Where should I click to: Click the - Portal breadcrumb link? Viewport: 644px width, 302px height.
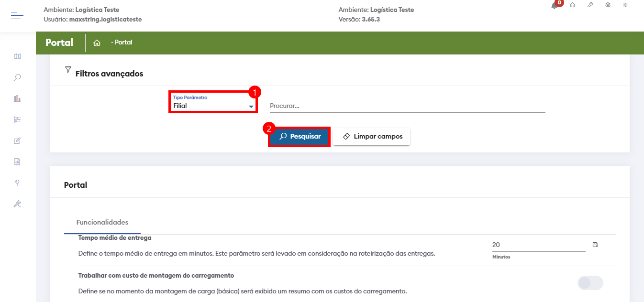tap(122, 43)
